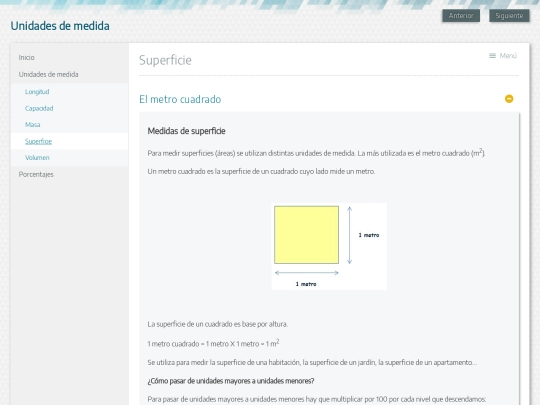
Task: Select Unidades de medida in the sidebar
Action: coord(49,74)
